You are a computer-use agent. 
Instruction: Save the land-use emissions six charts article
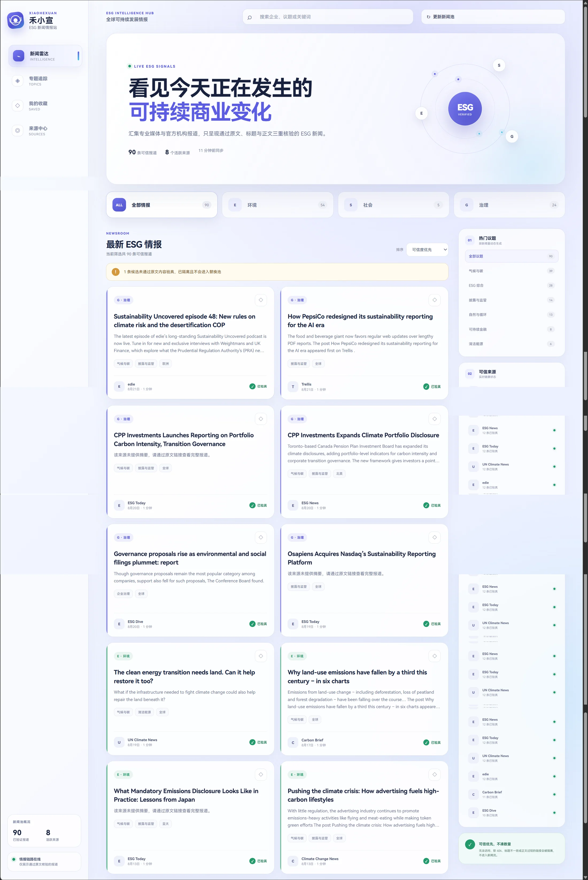pyautogui.click(x=434, y=656)
